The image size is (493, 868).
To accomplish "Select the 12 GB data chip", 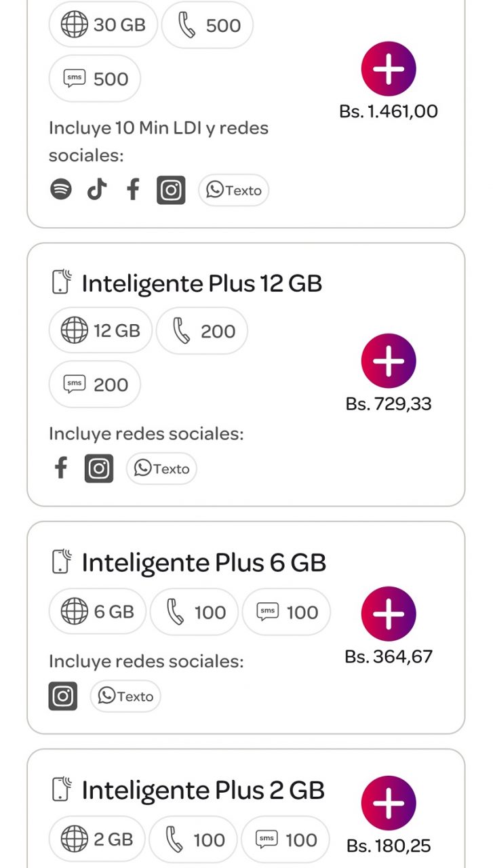I will click(100, 331).
